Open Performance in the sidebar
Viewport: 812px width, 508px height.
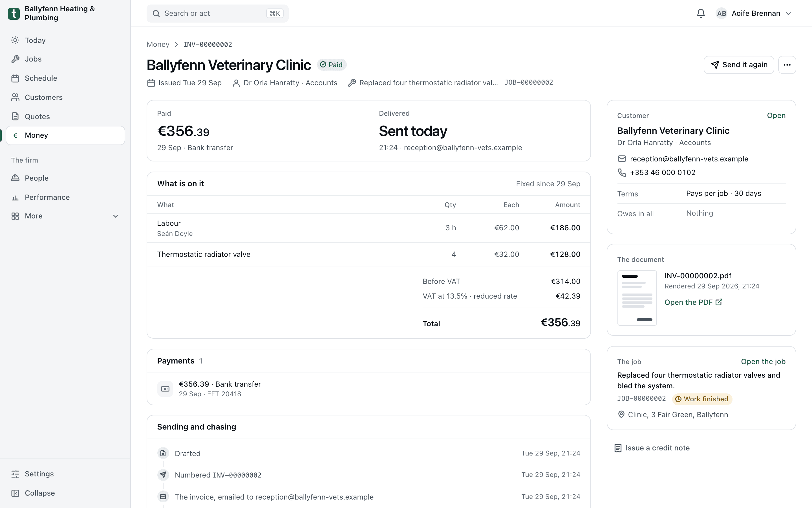pyautogui.click(x=65, y=197)
